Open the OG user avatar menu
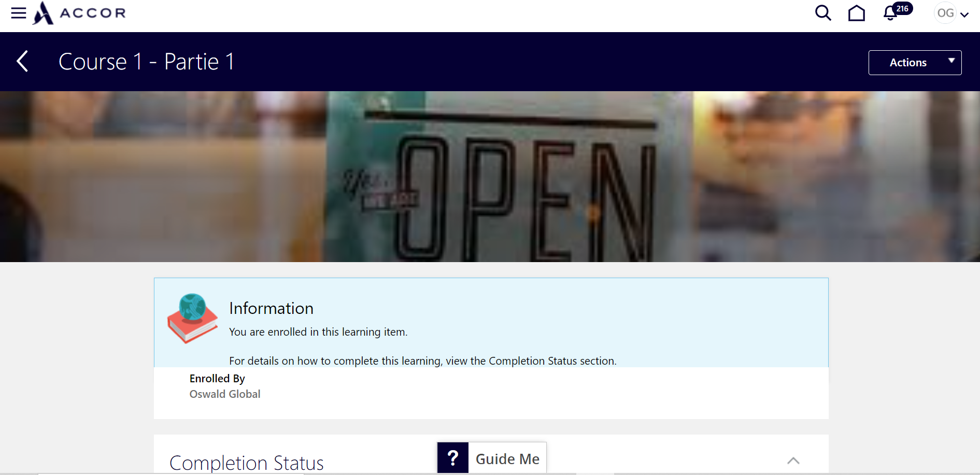This screenshot has width=980, height=475. tap(951, 13)
